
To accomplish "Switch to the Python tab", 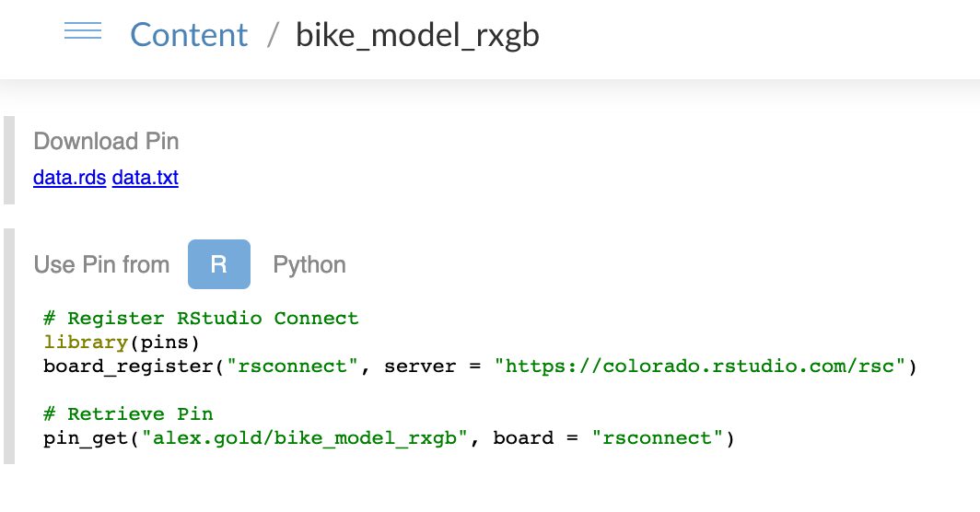I will 309,265.
